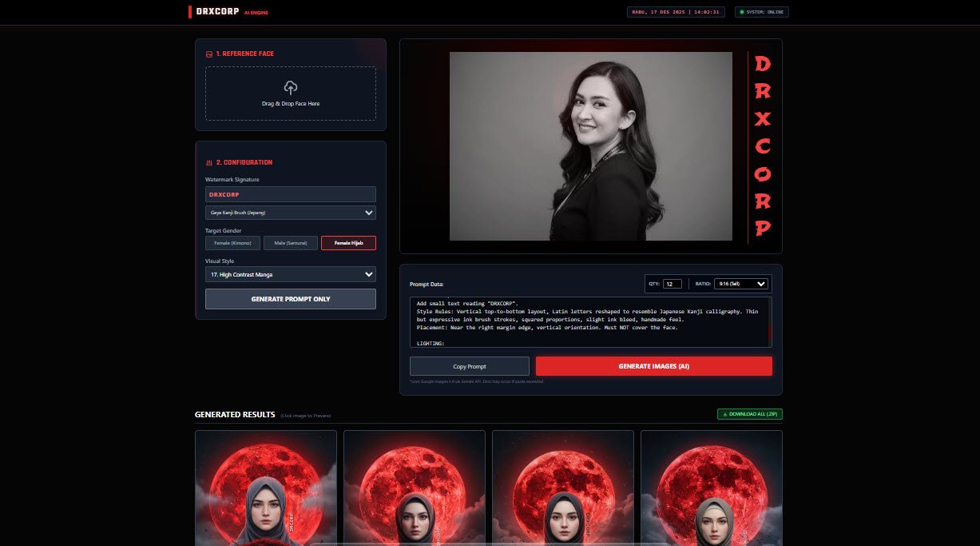Click the 'Prompt Data:' label
Screen dimensions: 980x546
pyautogui.click(x=427, y=284)
